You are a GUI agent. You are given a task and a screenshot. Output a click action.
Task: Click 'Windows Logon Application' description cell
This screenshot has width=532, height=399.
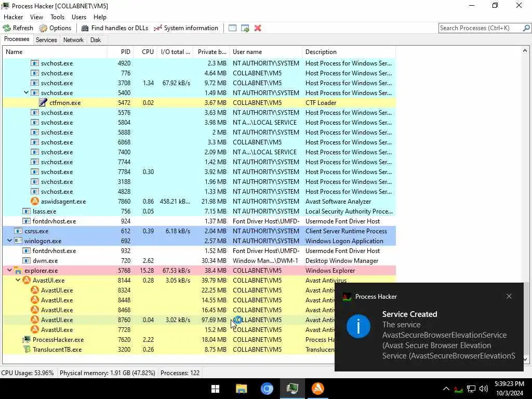[344, 241]
